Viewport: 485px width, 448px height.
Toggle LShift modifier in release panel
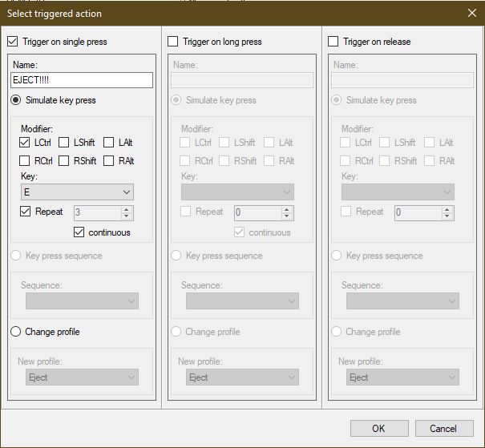tap(384, 143)
